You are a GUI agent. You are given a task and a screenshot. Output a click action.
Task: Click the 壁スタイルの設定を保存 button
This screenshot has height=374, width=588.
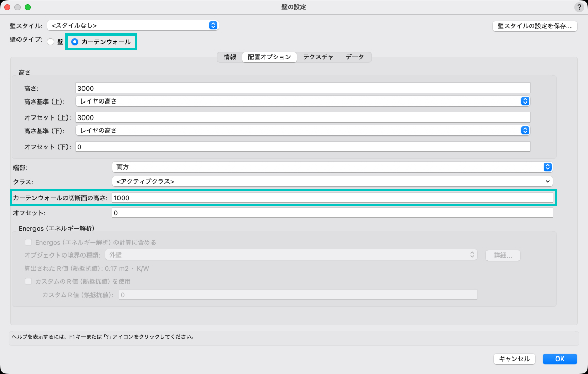pyautogui.click(x=534, y=26)
